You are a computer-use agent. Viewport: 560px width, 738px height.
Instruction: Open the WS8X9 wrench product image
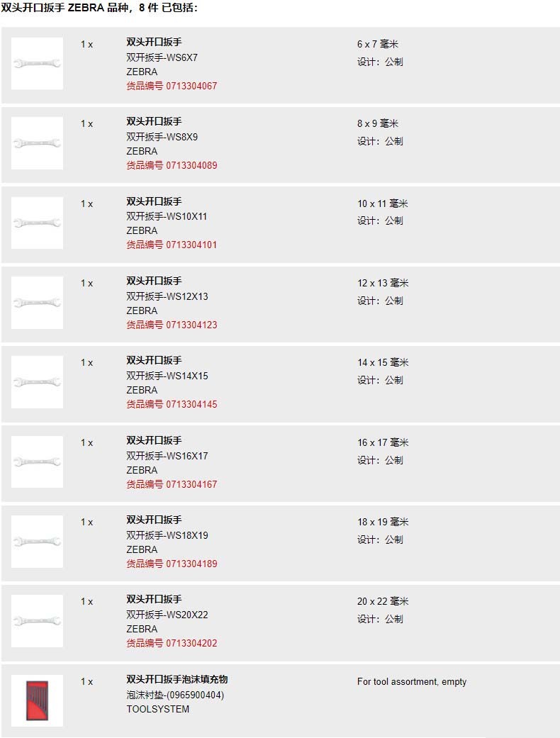point(37,143)
